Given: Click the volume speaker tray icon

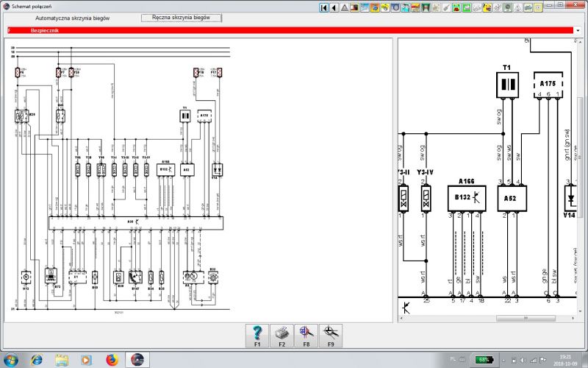Looking at the screenshot, I should tap(523, 360).
